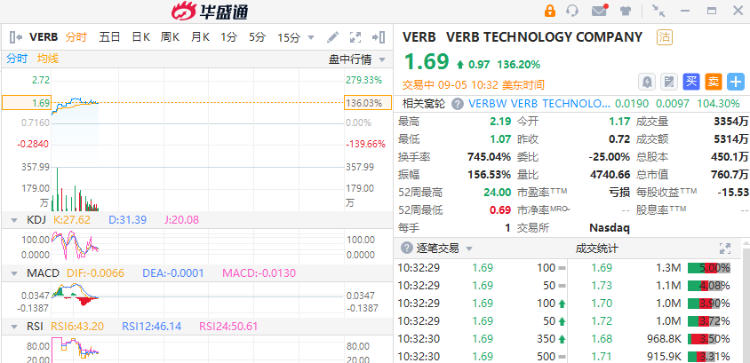Image resolution: width=750 pixels, height=363 pixels.
Task: Click the 成交统计 header
Action: tap(596, 248)
